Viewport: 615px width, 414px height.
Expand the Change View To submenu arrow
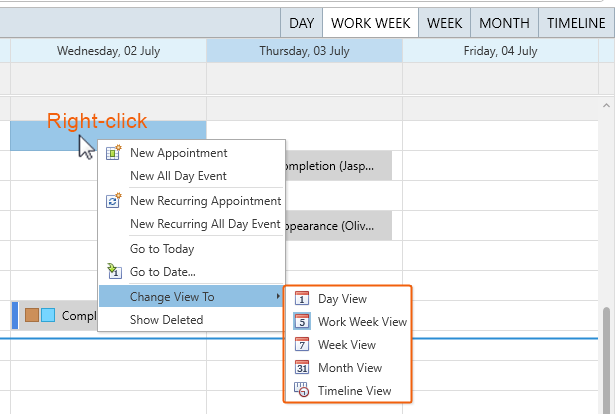click(278, 296)
